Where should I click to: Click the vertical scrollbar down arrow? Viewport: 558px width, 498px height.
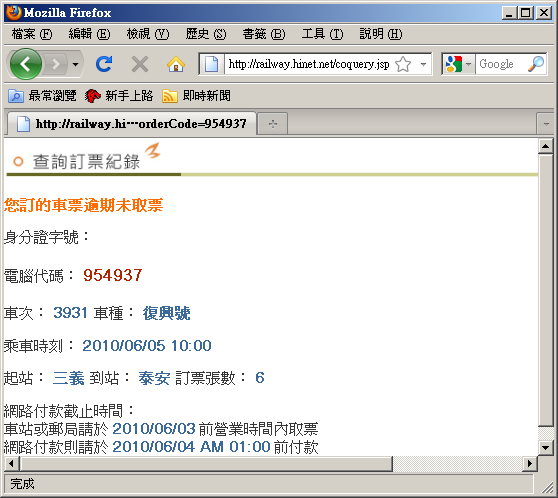point(546,447)
